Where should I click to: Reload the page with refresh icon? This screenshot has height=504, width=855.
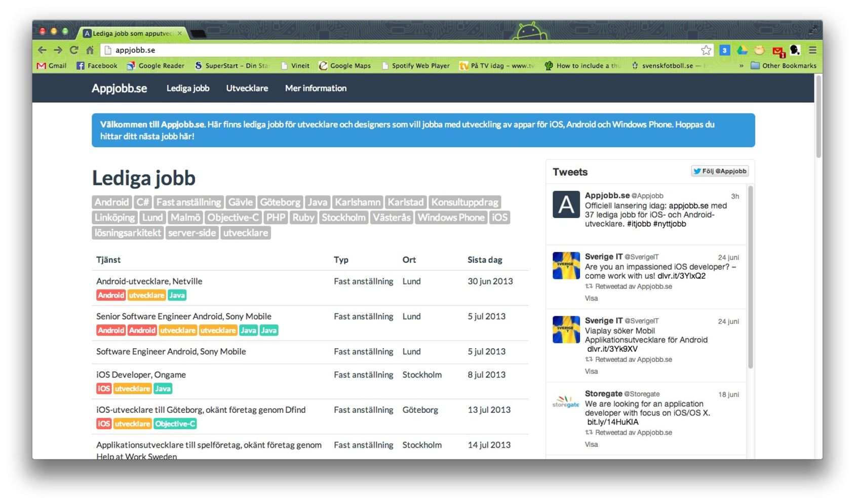pos(74,50)
